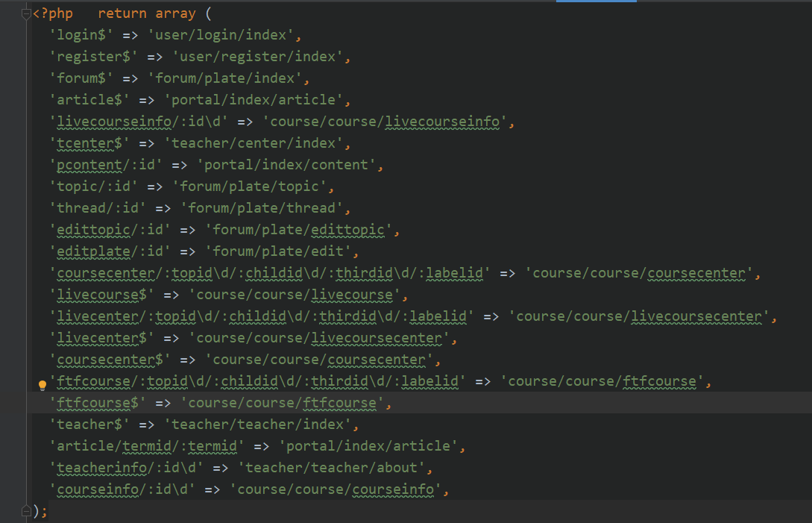
Task: Click 'portal/index/content' value
Action: point(286,165)
